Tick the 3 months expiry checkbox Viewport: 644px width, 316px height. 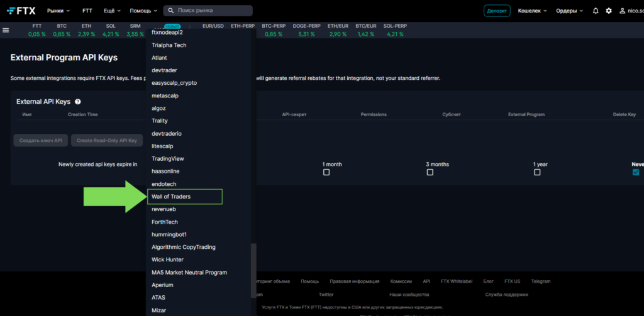tap(430, 172)
